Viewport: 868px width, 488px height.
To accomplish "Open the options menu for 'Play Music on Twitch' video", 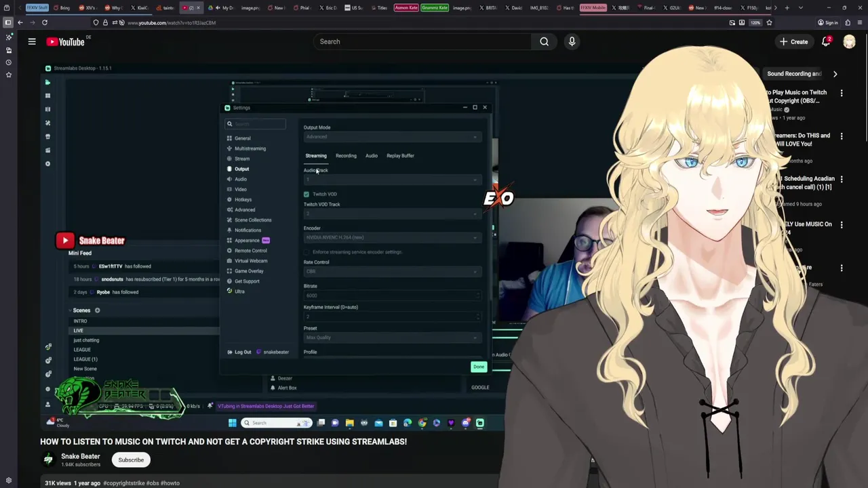I will (842, 93).
